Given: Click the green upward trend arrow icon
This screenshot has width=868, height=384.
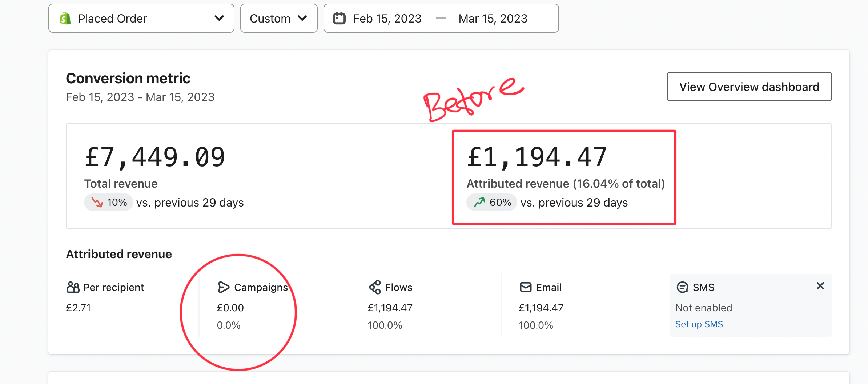Looking at the screenshot, I should pos(479,202).
